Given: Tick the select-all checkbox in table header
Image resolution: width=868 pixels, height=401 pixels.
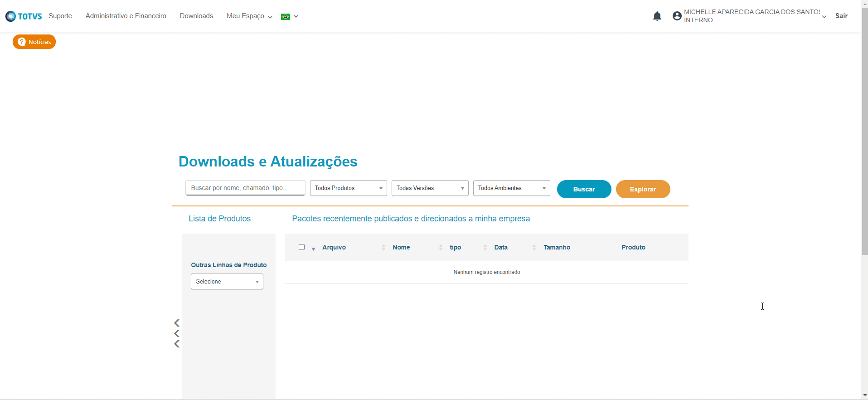Looking at the screenshot, I should click(x=301, y=247).
